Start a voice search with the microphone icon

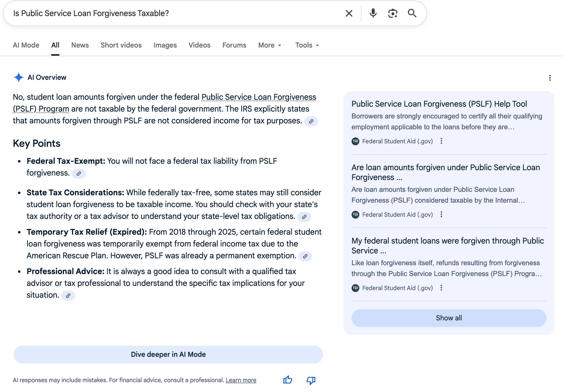point(373,13)
